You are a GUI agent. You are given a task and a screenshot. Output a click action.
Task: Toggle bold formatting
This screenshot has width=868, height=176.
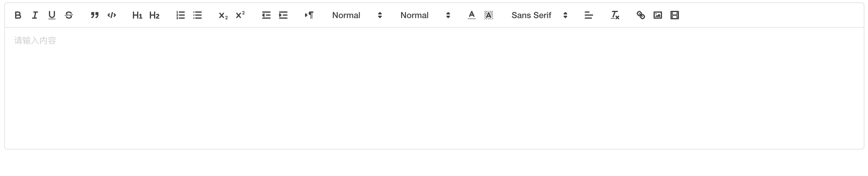tap(18, 15)
